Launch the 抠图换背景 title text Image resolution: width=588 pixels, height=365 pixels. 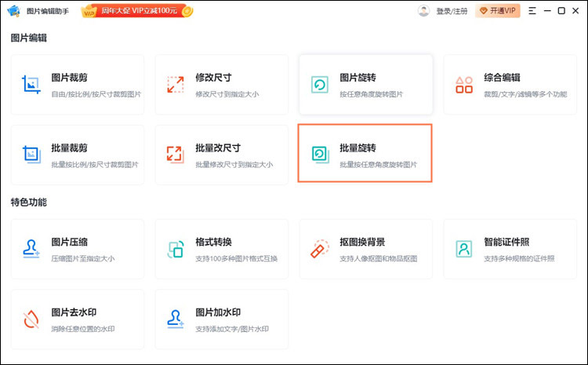(x=362, y=242)
